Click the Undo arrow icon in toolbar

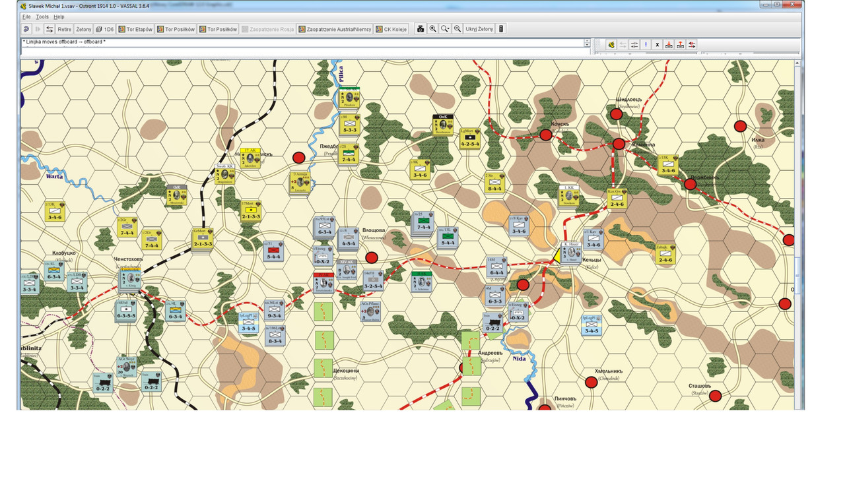click(26, 29)
